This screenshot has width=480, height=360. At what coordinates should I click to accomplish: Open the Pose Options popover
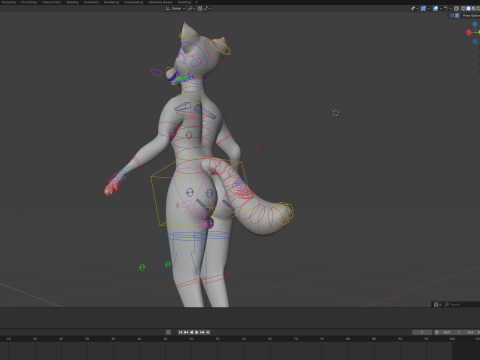[x=471, y=15]
